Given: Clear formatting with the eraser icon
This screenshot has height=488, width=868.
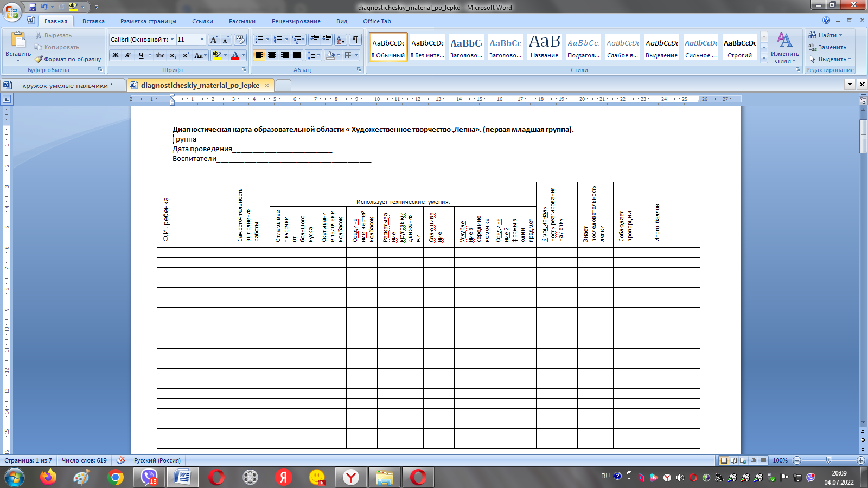Looking at the screenshot, I should tap(240, 40).
